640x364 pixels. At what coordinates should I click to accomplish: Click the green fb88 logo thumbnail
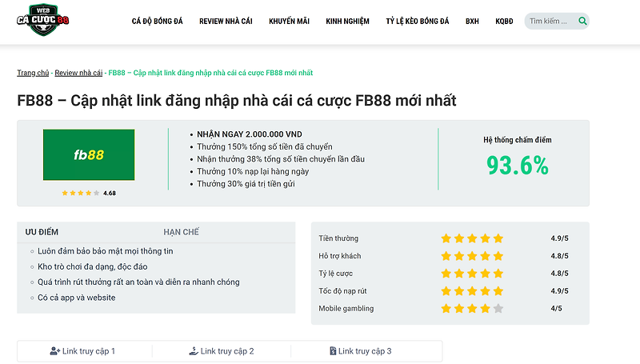click(89, 154)
